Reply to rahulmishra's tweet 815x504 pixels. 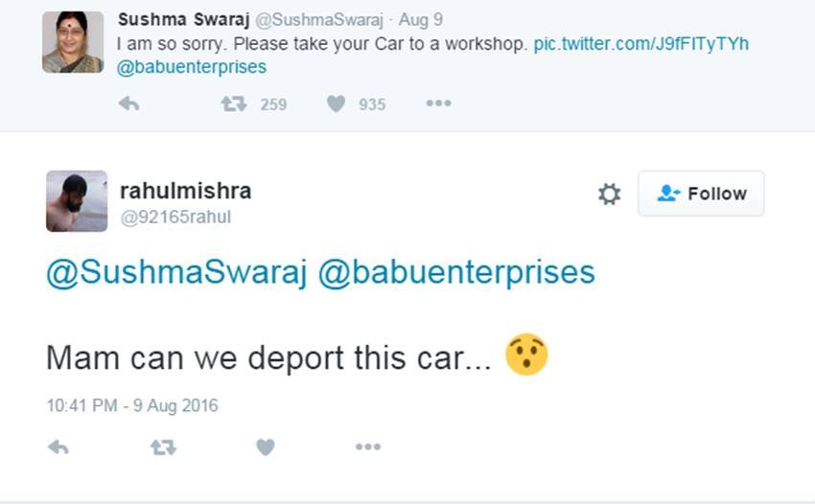coord(58,447)
